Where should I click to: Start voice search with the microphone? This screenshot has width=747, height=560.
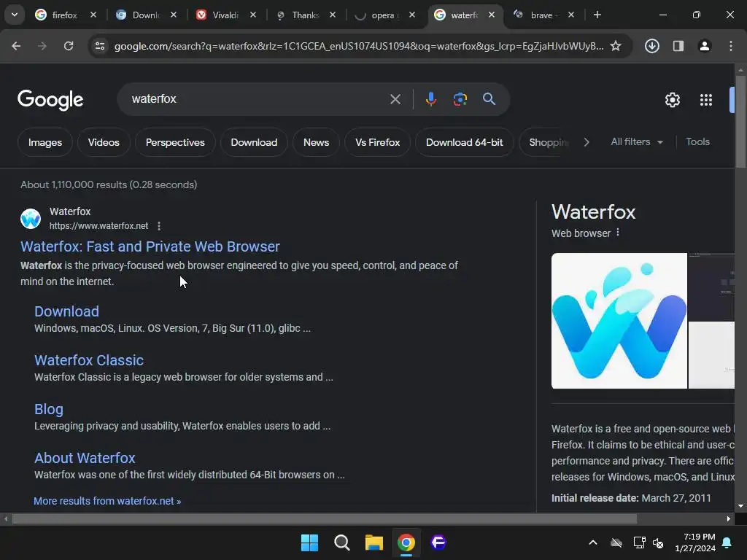pos(430,99)
